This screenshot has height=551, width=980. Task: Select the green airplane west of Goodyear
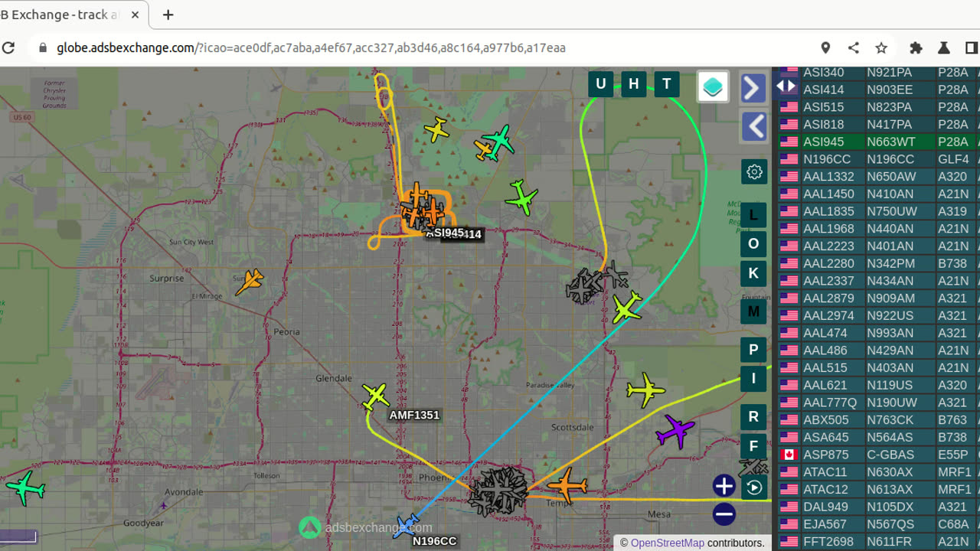[25, 487]
